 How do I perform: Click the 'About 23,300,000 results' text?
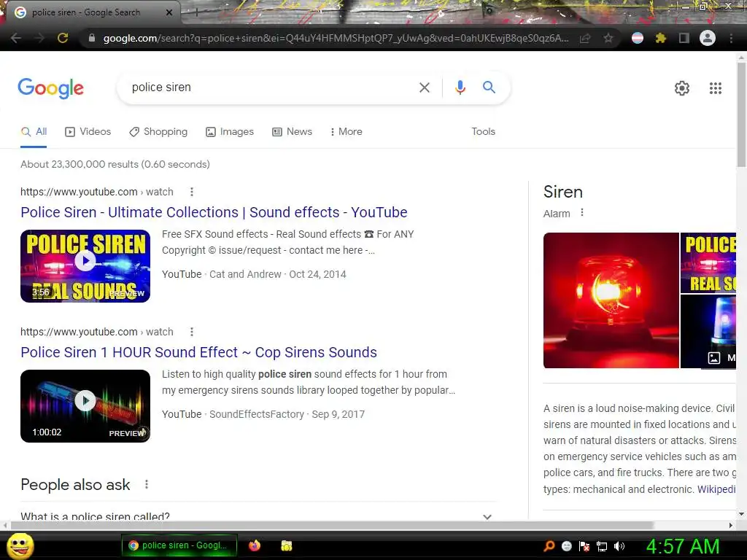click(x=115, y=164)
